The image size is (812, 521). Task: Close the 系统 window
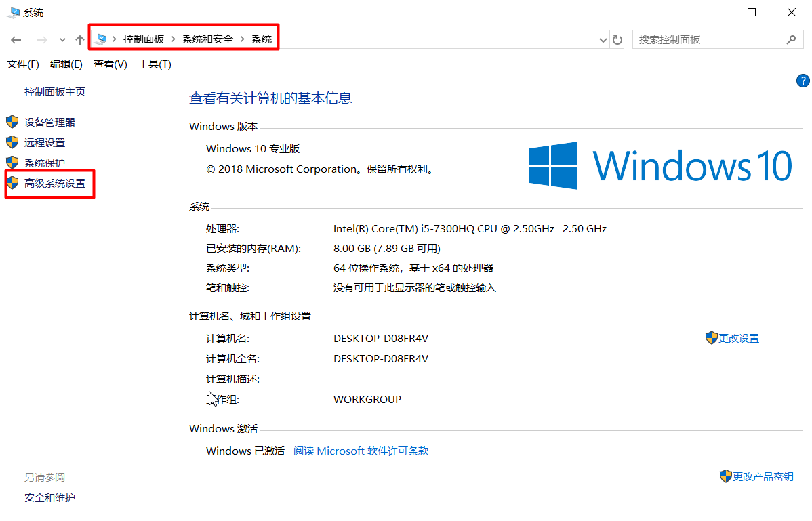coord(791,12)
